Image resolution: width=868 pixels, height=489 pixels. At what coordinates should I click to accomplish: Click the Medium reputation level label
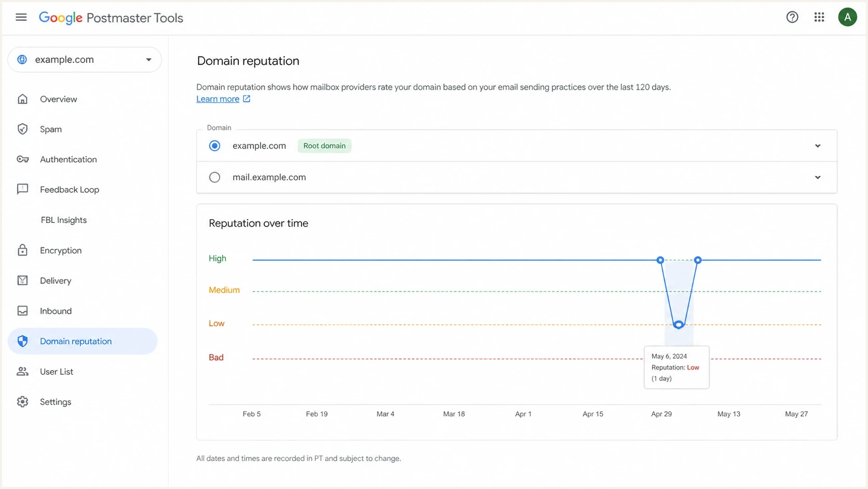coord(224,290)
